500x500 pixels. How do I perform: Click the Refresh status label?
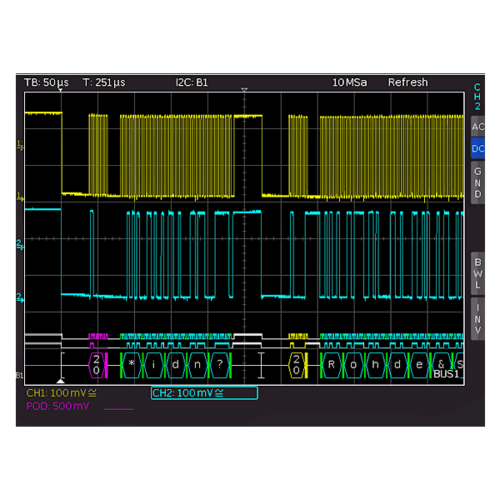click(x=408, y=82)
